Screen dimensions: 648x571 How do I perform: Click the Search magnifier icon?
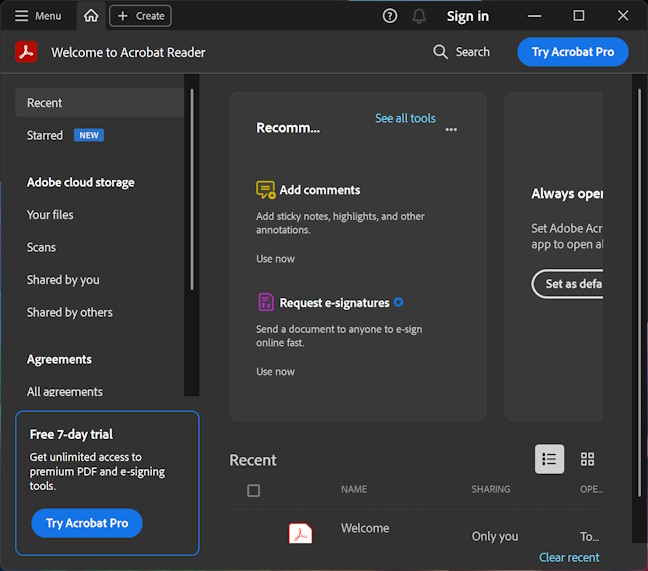pyautogui.click(x=440, y=52)
